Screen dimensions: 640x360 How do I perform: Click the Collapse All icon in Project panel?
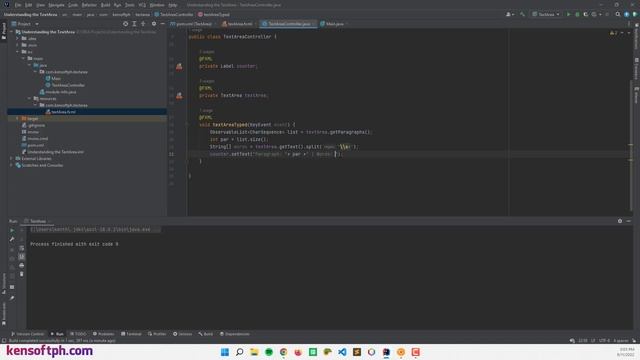pyautogui.click(x=143, y=24)
